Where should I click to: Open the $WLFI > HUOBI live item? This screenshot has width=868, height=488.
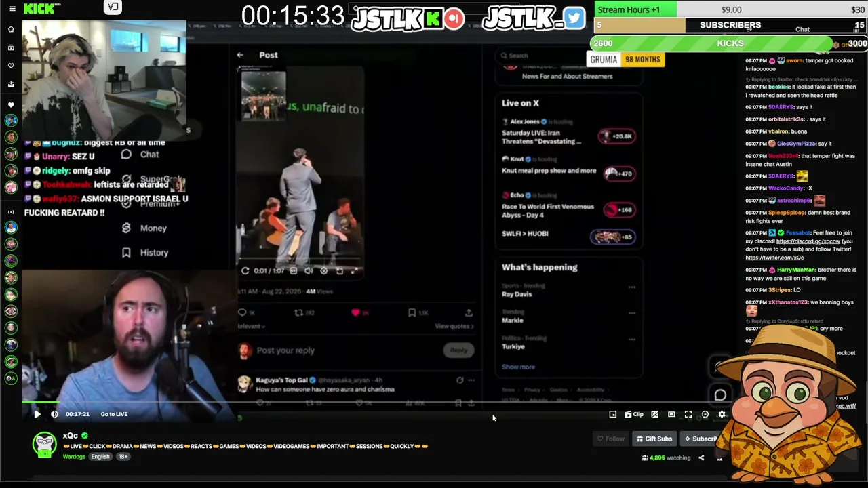click(568, 235)
